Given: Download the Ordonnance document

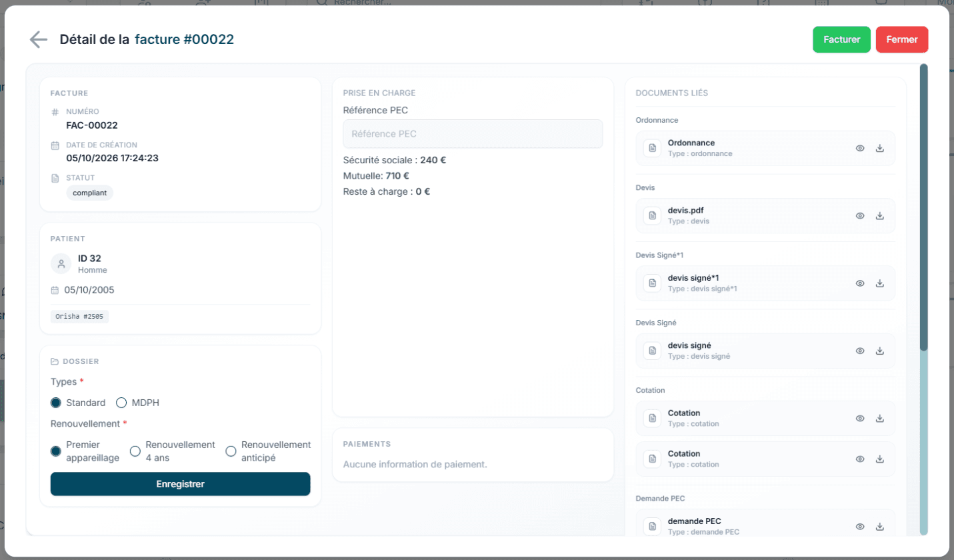Looking at the screenshot, I should click(879, 148).
